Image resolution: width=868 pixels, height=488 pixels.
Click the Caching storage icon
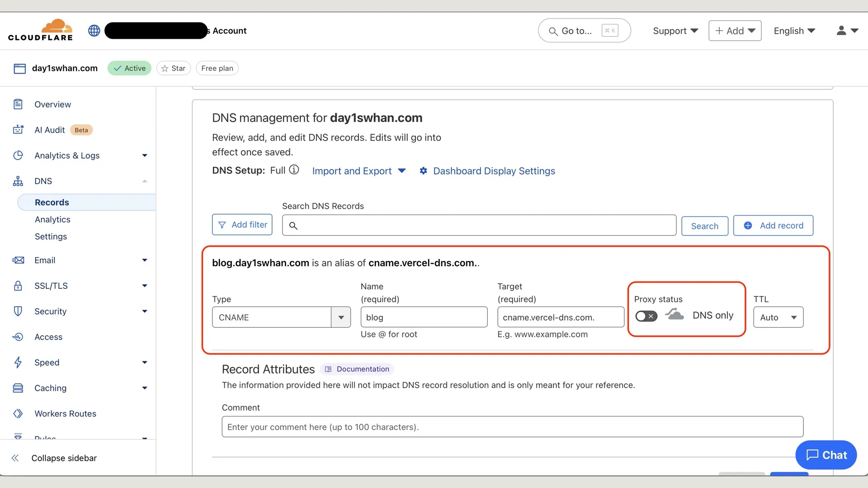18,388
